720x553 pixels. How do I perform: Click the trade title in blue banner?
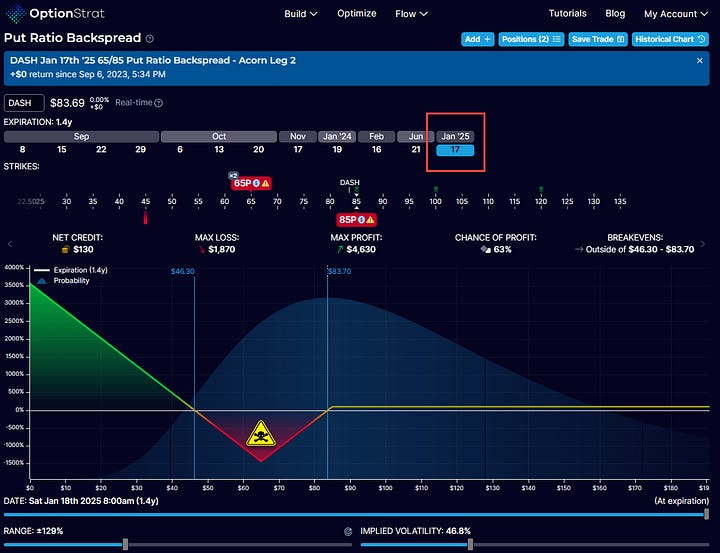(x=153, y=61)
